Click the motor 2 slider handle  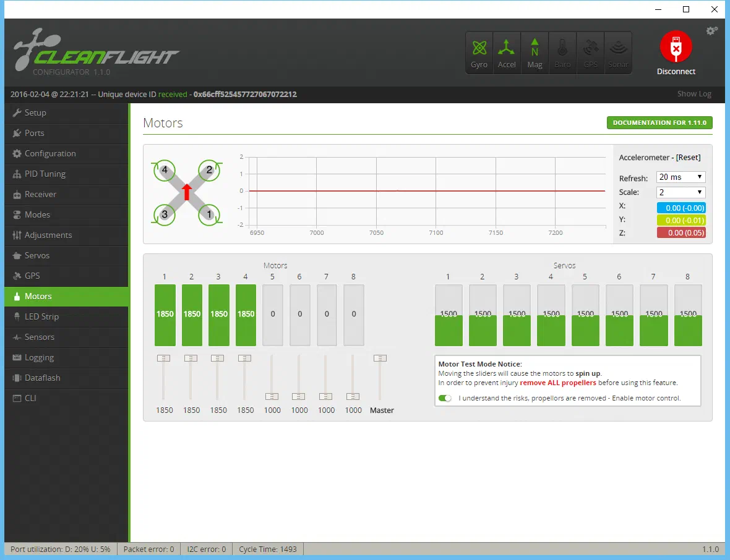tap(191, 358)
